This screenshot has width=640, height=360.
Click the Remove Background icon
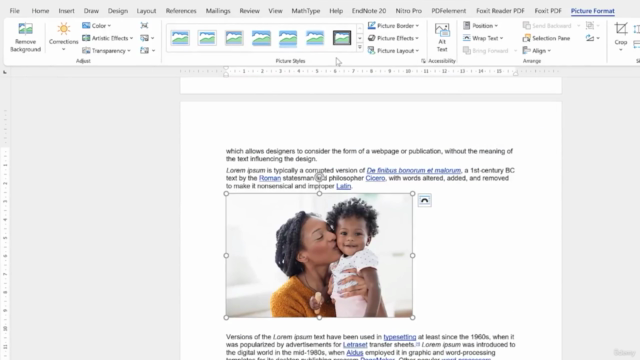tap(25, 29)
